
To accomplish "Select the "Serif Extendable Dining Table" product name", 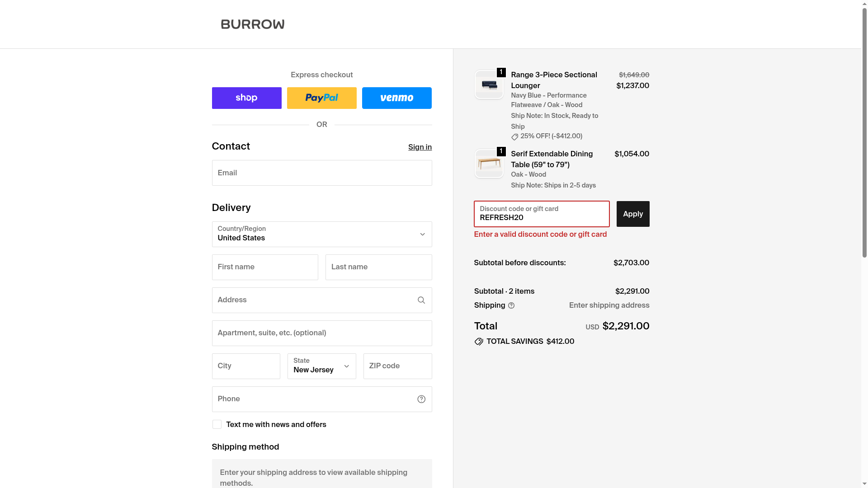I will pyautogui.click(x=552, y=160).
